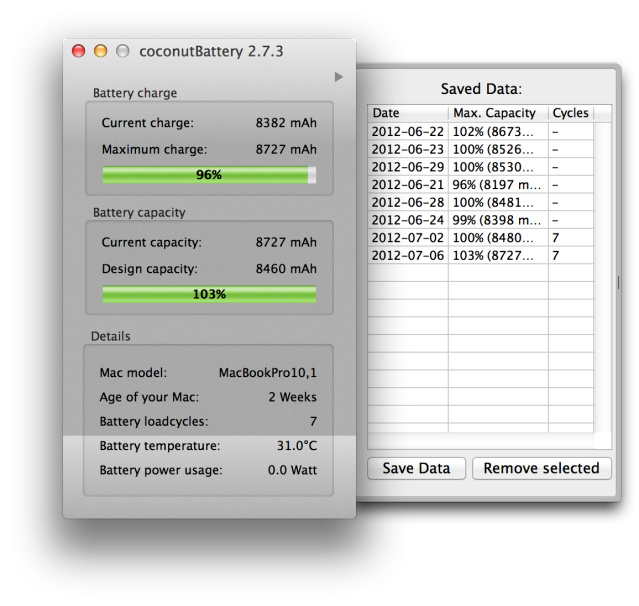Click the Saved Data heading

(481, 89)
